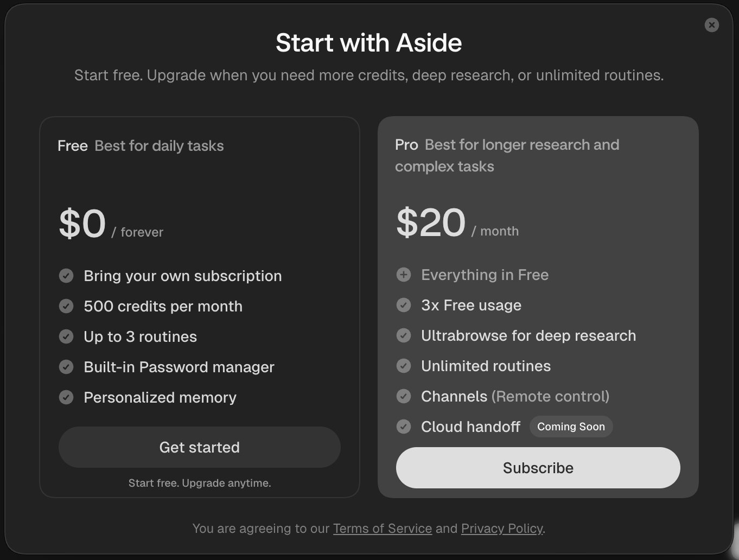
Task: Close the Start with Aside dialog
Action: [711, 25]
